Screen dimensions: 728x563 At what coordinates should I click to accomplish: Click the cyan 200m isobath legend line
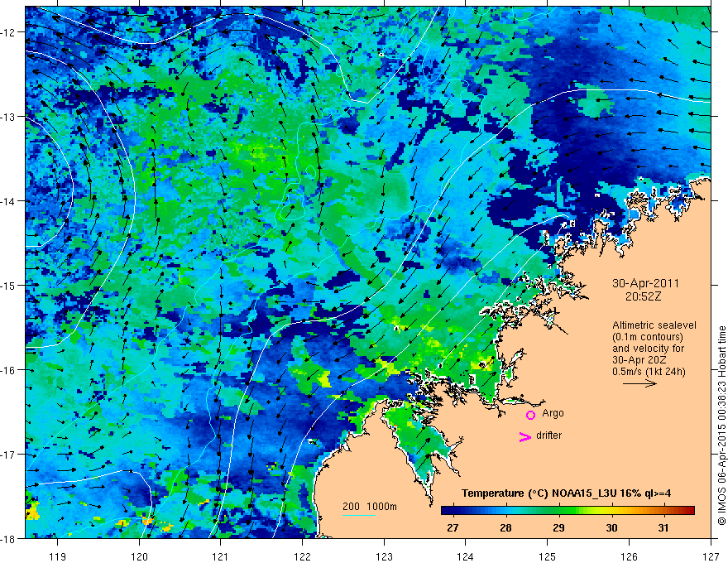pyautogui.click(x=359, y=515)
